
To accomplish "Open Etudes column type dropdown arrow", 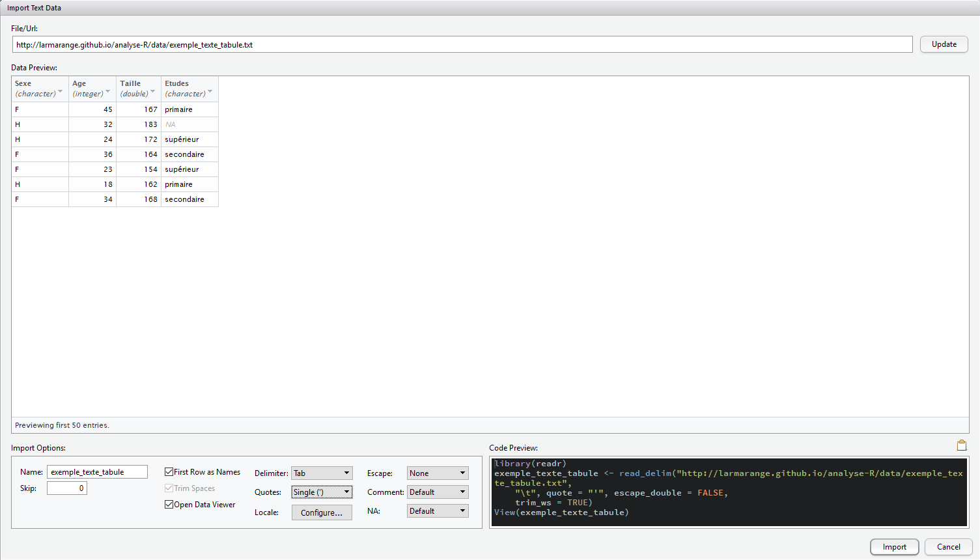I will click(210, 92).
